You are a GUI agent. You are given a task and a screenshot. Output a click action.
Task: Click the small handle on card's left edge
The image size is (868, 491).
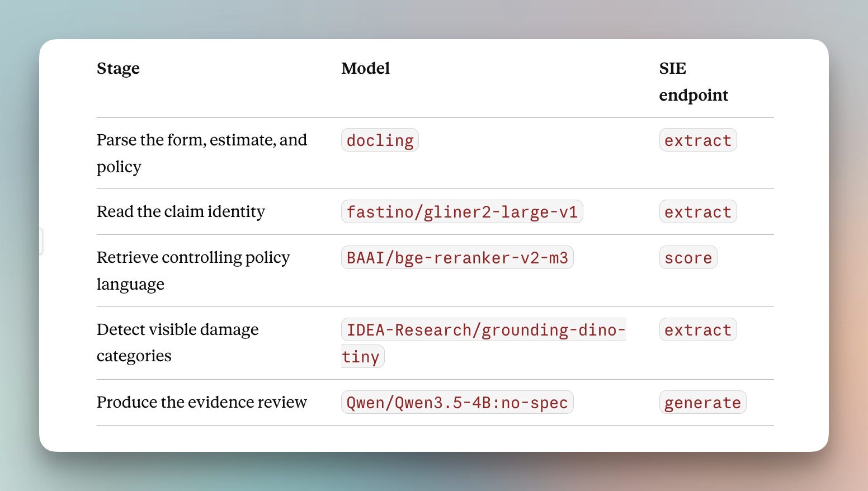click(x=41, y=241)
